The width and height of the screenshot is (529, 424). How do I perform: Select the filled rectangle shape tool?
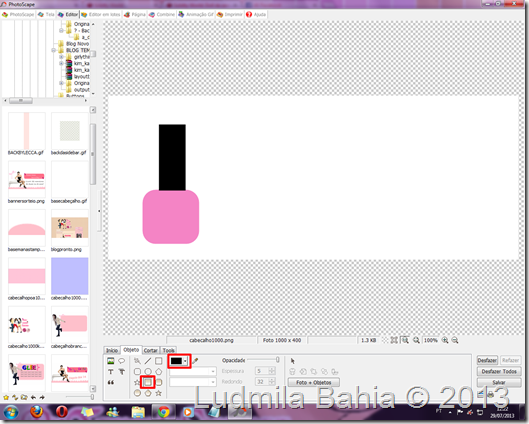pos(148,382)
